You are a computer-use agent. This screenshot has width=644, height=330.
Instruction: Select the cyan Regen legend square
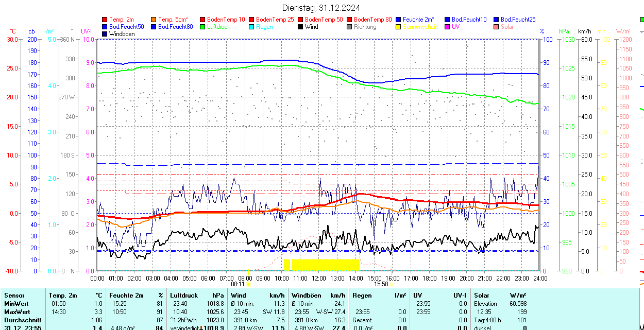click(x=251, y=27)
